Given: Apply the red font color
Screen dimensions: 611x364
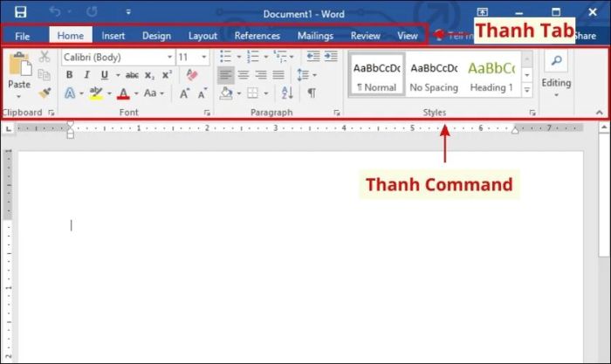Looking at the screenshot, I should pos(123,93).
